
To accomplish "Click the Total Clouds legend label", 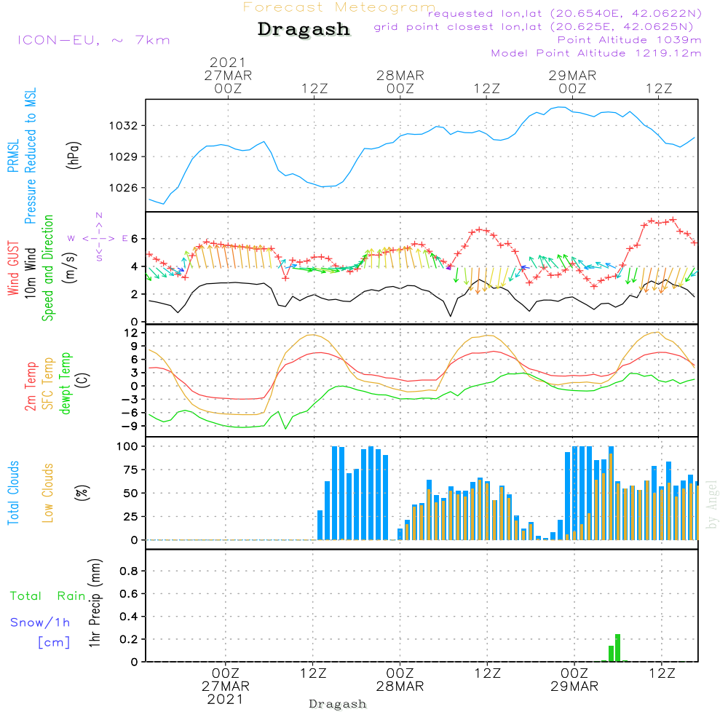I will (x=13, y=493).
